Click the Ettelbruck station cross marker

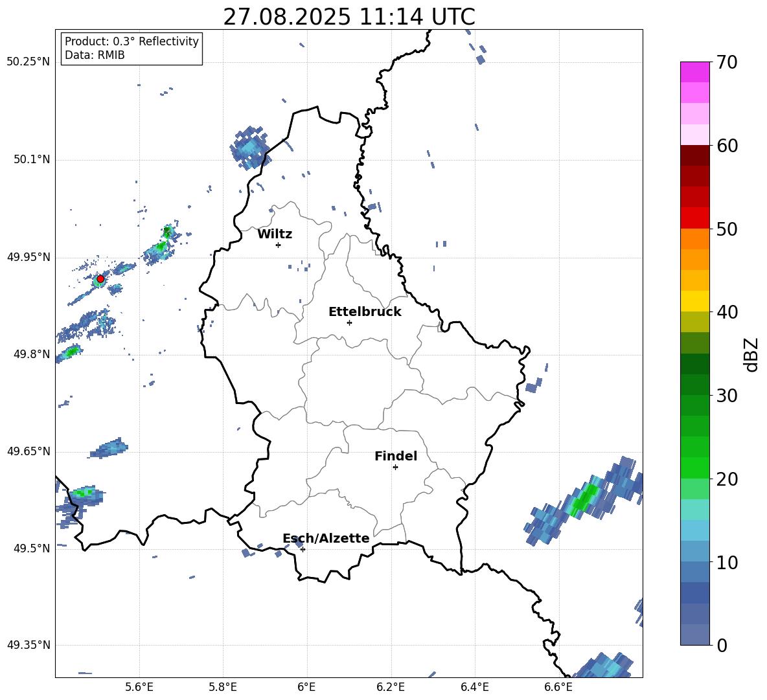(x=349, y=322)
